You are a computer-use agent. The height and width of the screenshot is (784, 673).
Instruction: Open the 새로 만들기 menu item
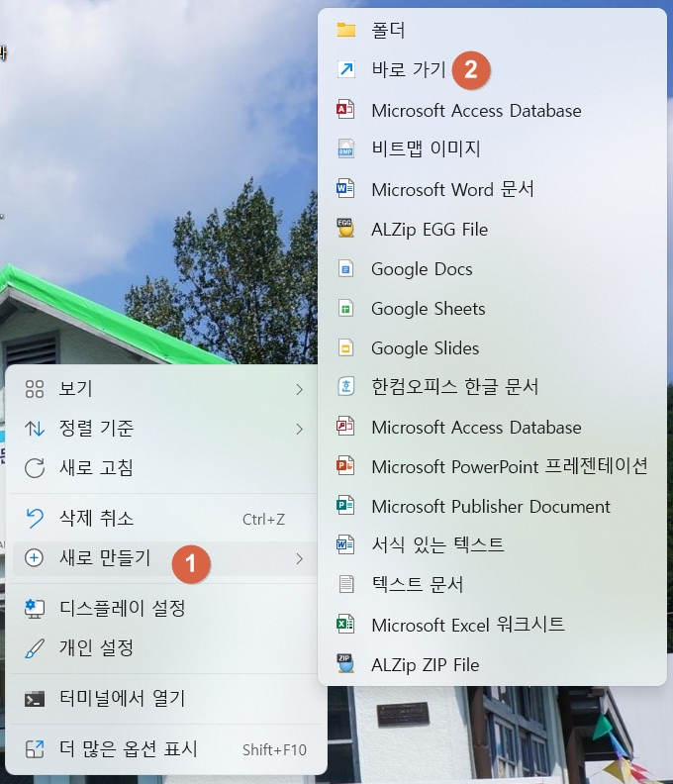coord(165,558)
